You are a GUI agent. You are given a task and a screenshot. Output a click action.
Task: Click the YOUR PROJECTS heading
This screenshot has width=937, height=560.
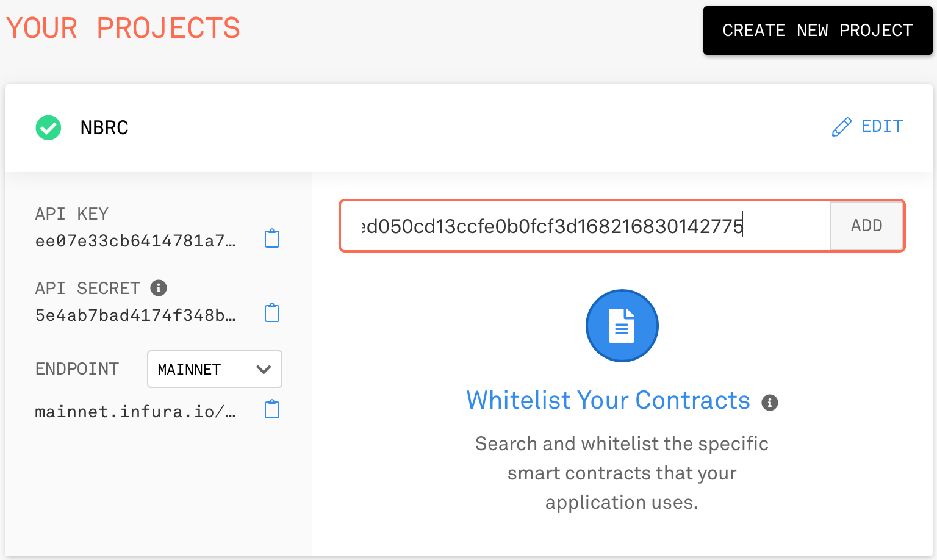pos(123,28)
